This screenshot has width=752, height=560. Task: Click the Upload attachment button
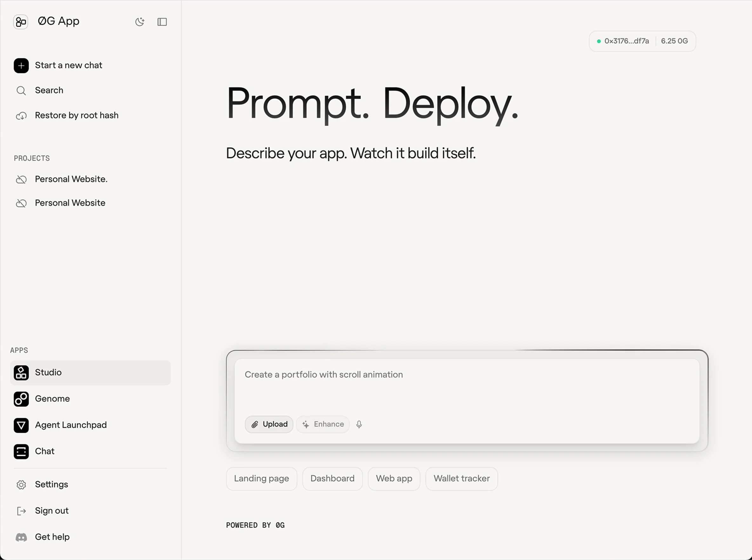click(x=269, y=425)
